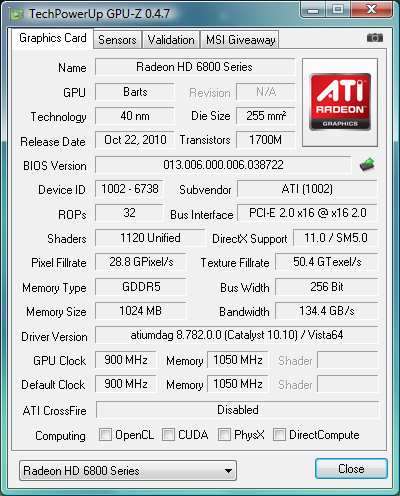Minimize the GPU-Z window
The image size is (400, 496).
pyautogui.click(x=312, y=9)
